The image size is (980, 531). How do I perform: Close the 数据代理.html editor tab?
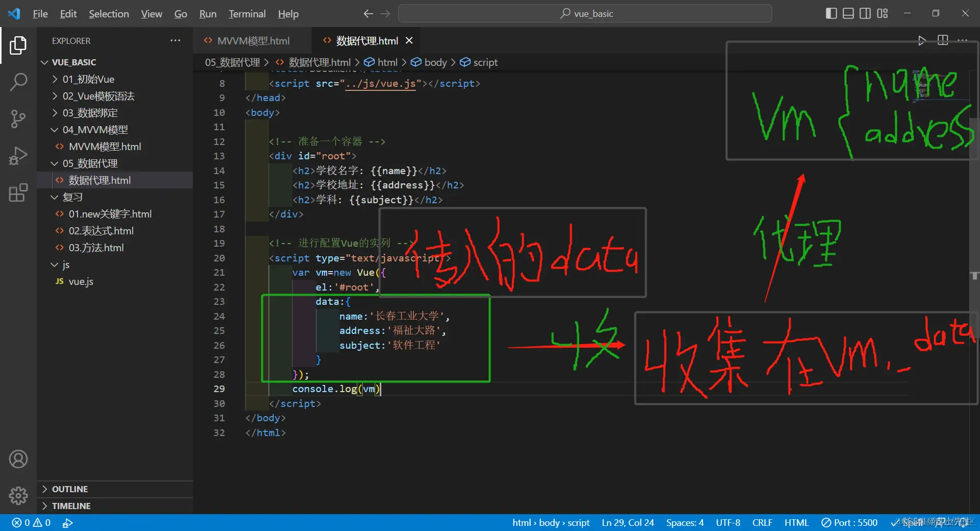409,40
